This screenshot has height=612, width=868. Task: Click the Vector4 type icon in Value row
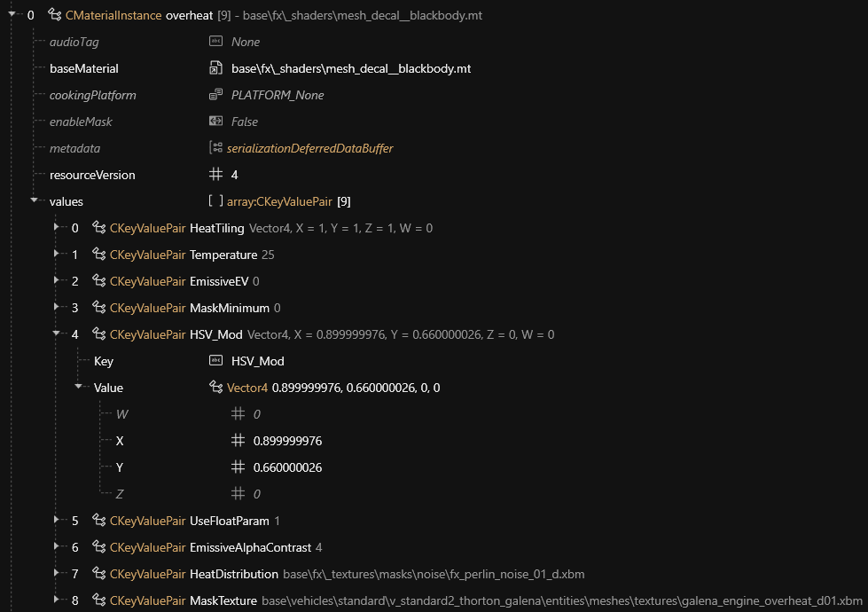[215, 388]
